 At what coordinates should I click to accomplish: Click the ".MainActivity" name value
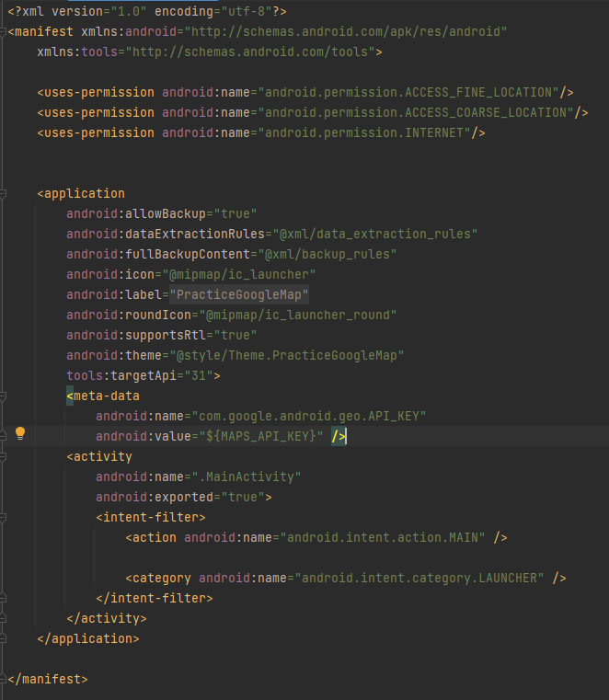[x=247, y=476]
